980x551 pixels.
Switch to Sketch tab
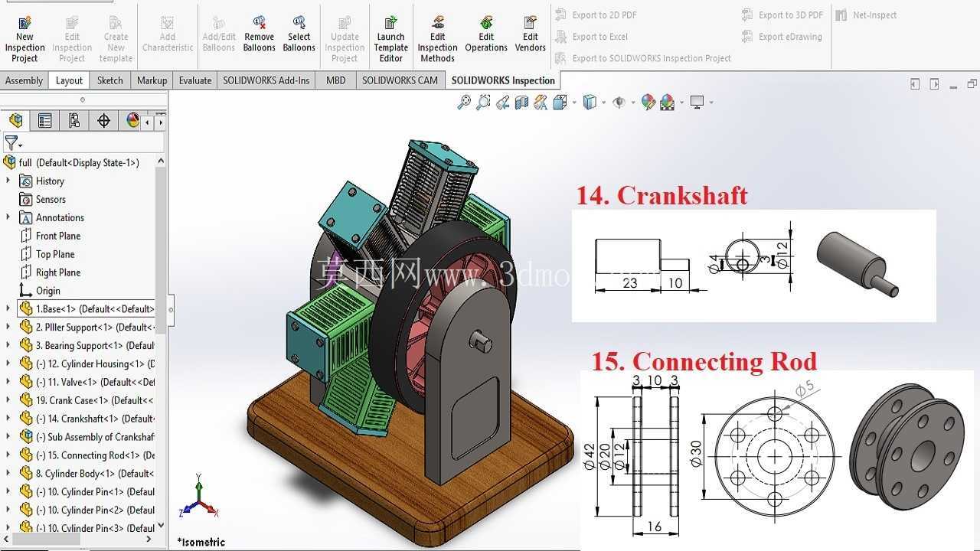[x=109, y=80]
